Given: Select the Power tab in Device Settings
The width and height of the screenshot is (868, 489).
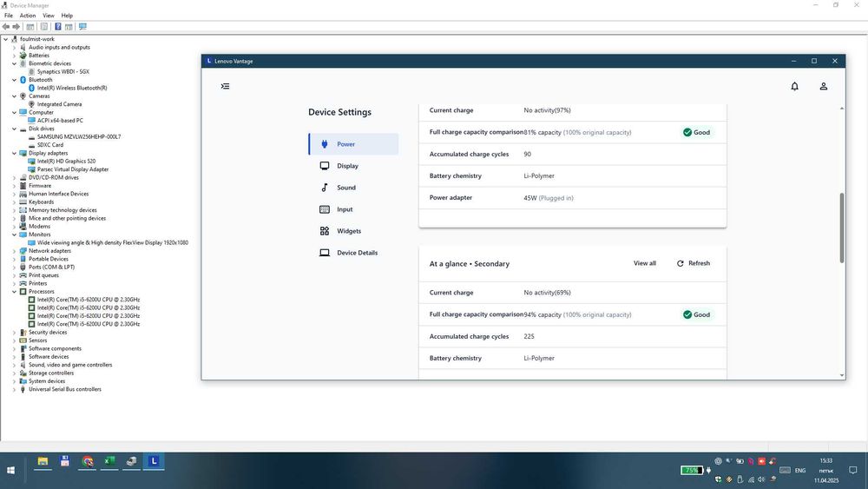Looking at the screenshot, I should pyautogui.click(x=353, y=144).
